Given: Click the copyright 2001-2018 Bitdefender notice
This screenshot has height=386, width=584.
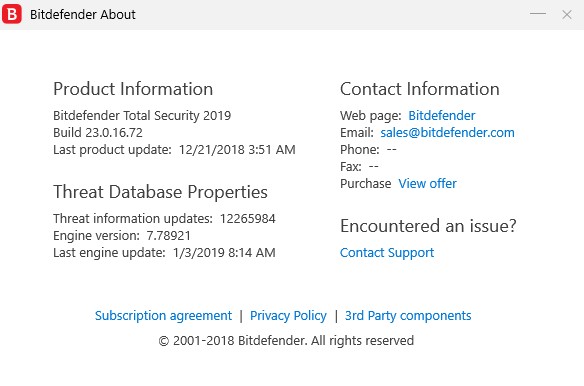Looking at the screenshot, I should [286, 341].
